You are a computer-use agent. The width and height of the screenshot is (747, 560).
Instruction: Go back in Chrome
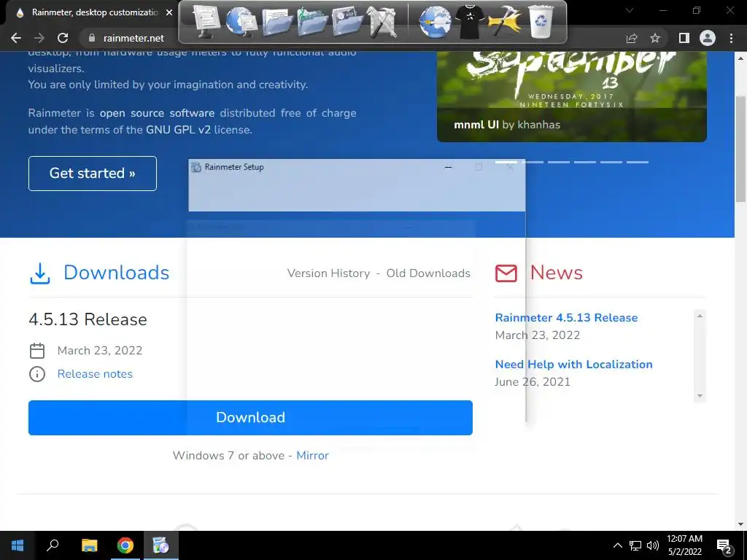coord(16,38)
